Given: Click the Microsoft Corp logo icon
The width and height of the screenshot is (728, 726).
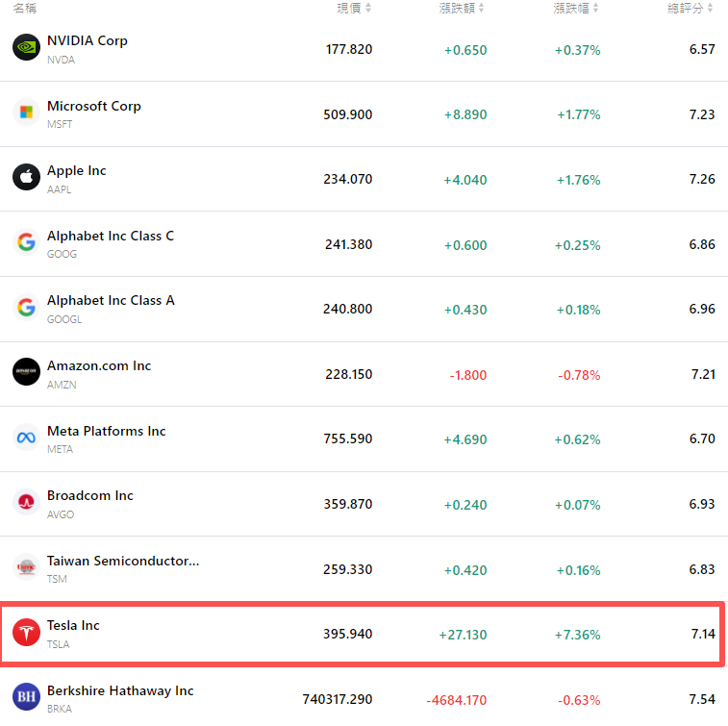Looking at the screenshot, I should tap(26, 113).
